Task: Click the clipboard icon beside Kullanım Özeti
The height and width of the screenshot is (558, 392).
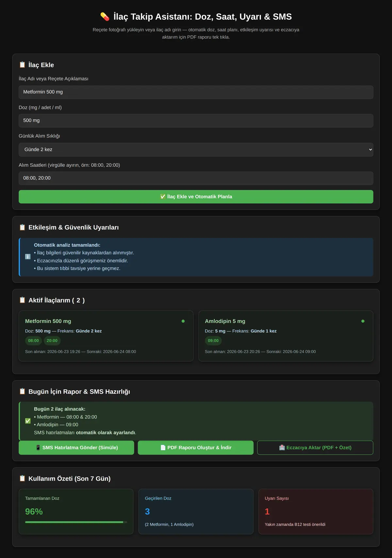Action: click(22, 478)
